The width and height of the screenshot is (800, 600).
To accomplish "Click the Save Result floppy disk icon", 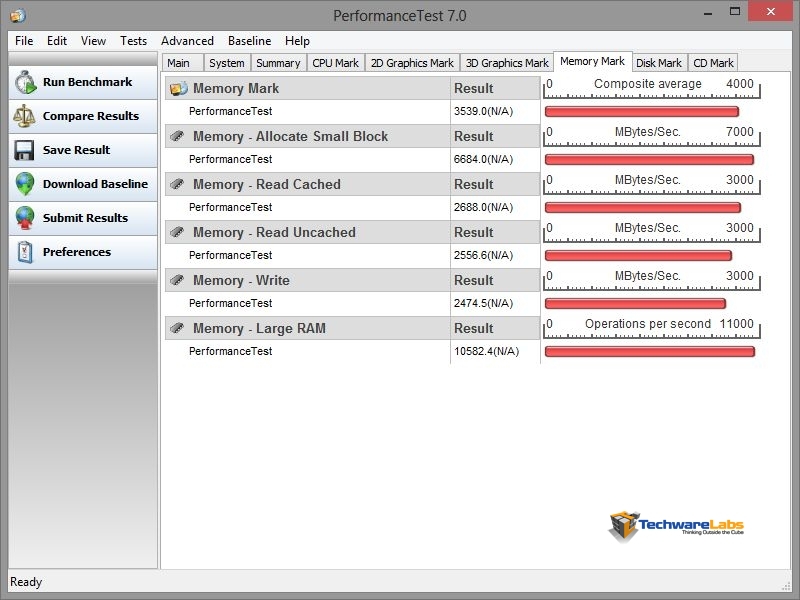I will (24, 150).
